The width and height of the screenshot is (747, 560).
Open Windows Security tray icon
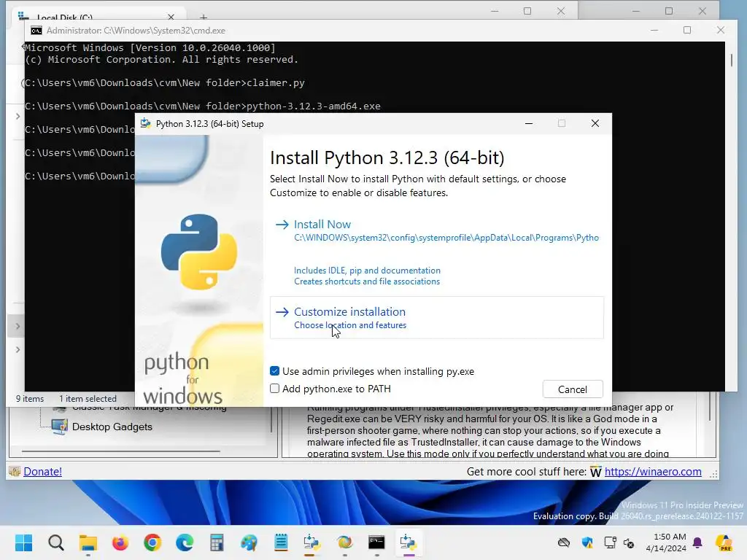tap(587, 542)
